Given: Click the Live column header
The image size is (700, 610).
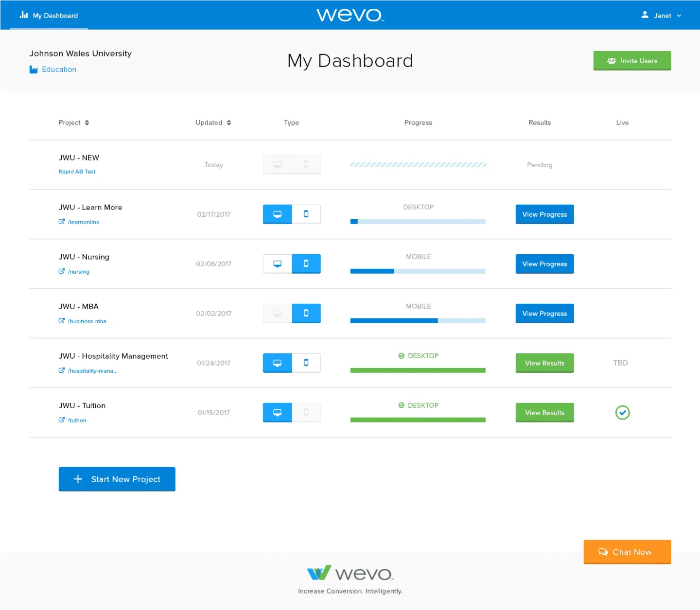Looking at the screenshot, I should click(x=622, y=122).
